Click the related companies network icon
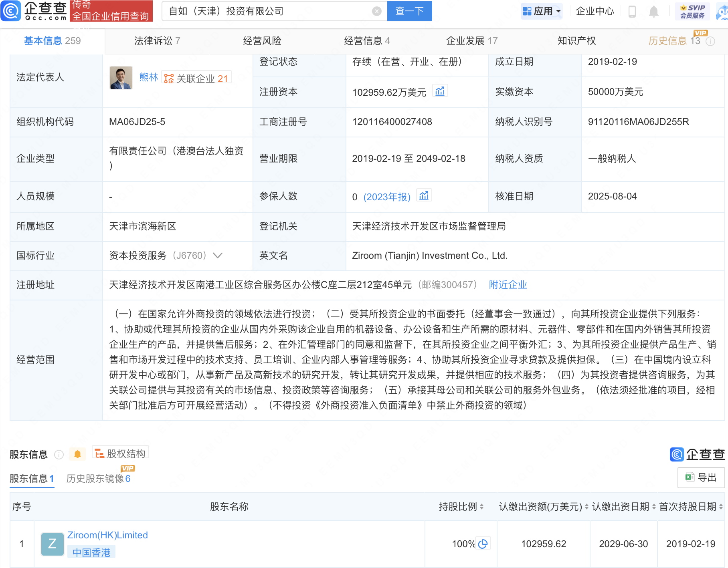Image resolution: width=728 pixels, height=568 pixels. 169,79
